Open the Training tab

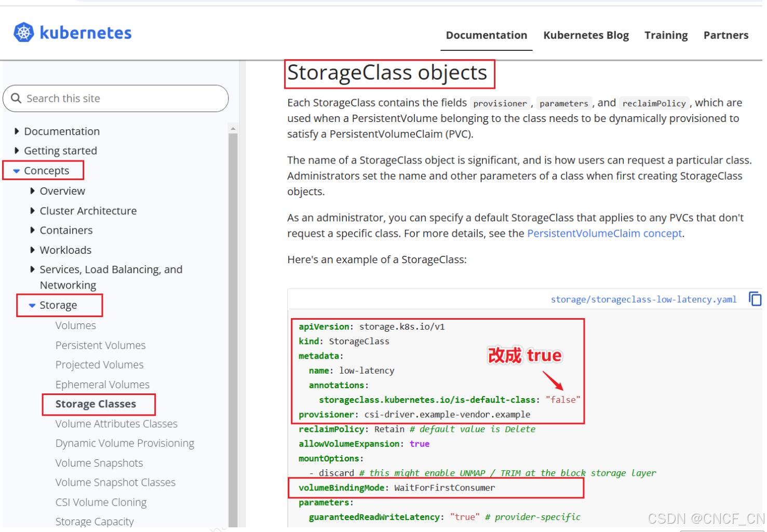(x=666, y=35)
